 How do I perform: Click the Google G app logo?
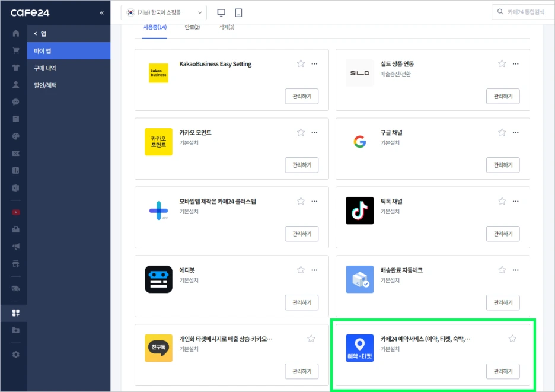point(359,142)
